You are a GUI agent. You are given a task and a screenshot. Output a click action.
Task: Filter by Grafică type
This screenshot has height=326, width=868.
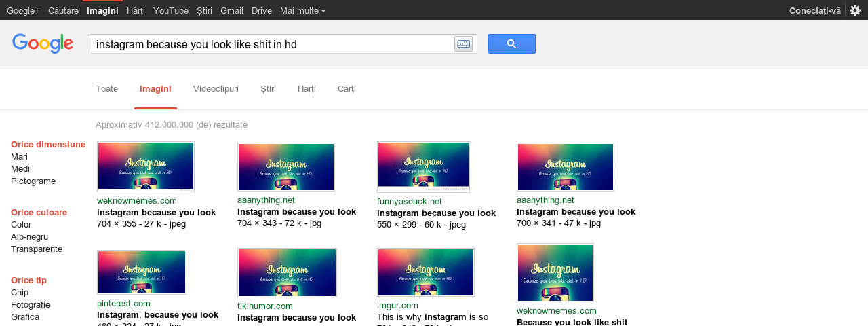[25, 316]
